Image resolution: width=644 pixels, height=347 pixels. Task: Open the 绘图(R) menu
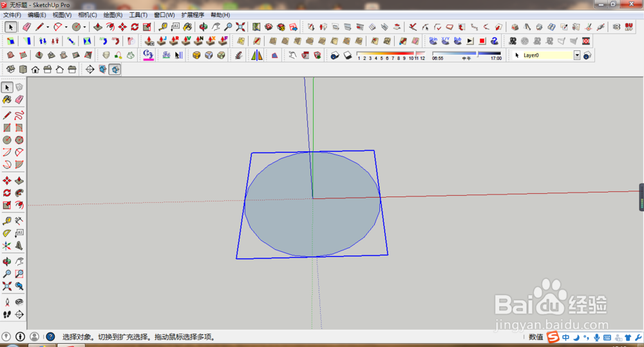click(113, 15)
